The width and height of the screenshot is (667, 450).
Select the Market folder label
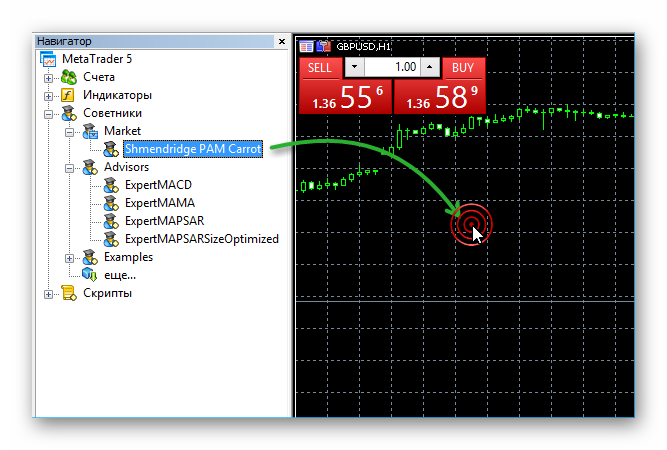tap(123, 131)
